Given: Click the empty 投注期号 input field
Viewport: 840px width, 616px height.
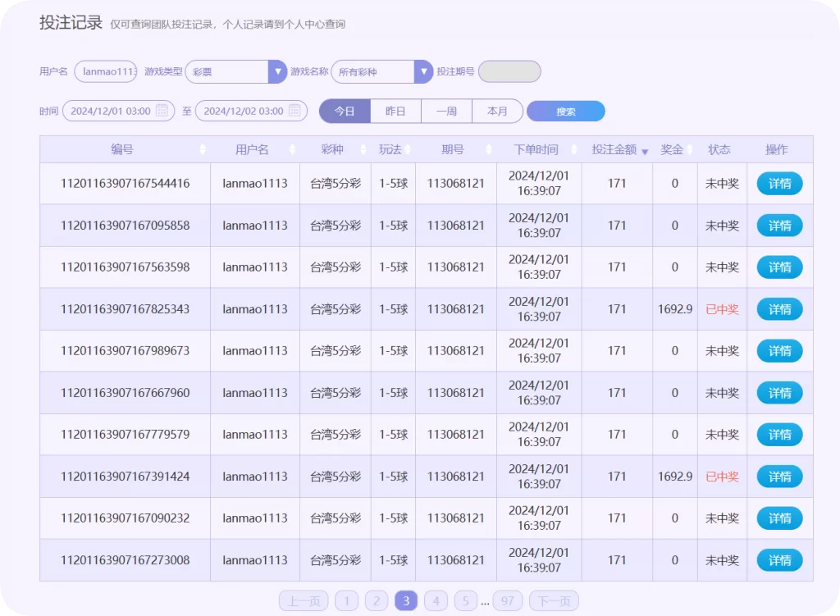Looking at the screenshot, I should 509,72.
